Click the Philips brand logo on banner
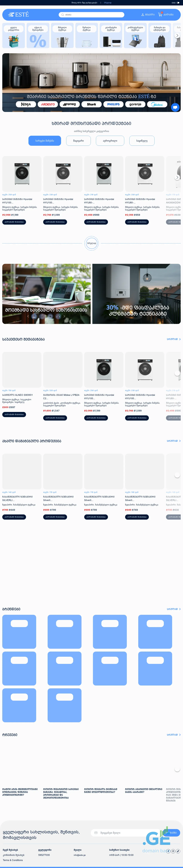 click(113, 104)
